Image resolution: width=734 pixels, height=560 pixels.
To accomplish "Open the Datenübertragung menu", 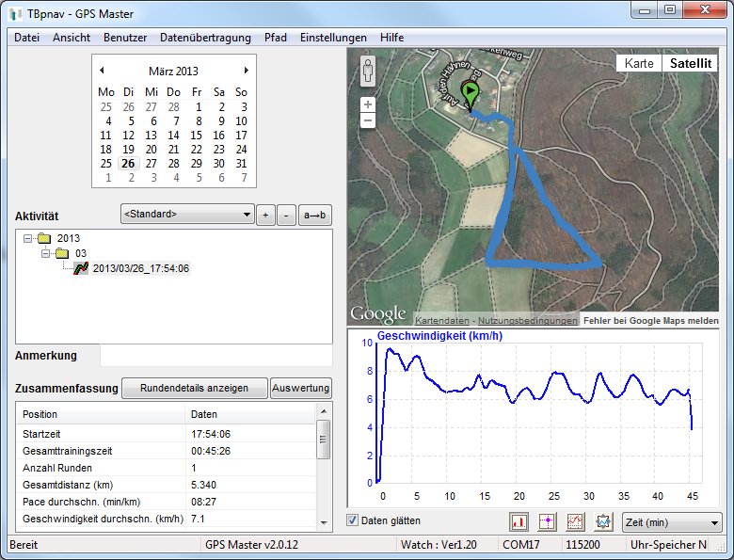I will click(205, 38).
